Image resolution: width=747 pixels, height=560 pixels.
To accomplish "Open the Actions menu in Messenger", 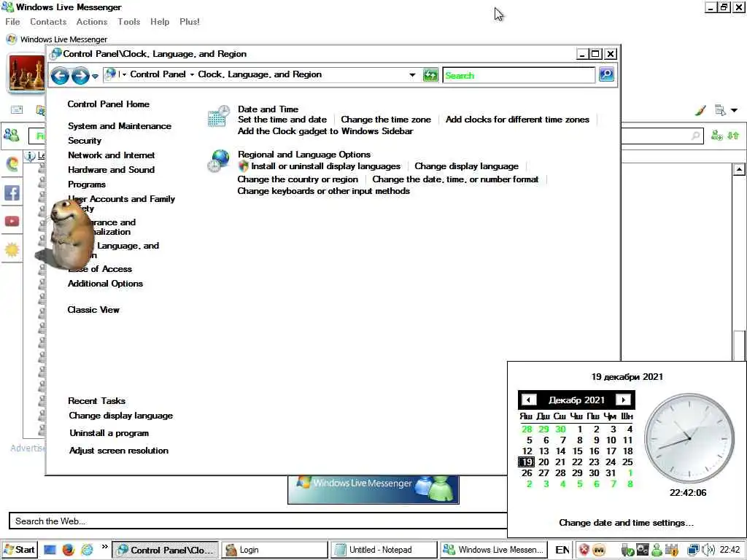I will 91,22.
